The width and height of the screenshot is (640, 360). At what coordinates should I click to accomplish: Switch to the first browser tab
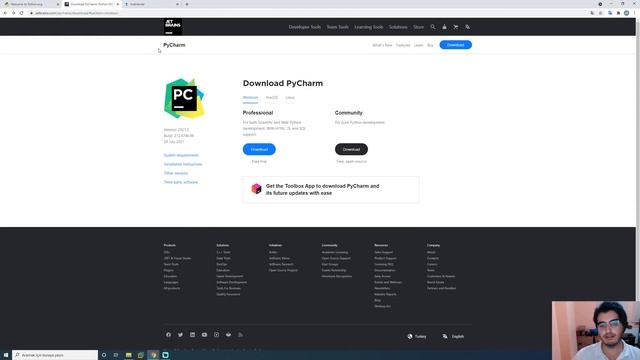coord(31,4)
